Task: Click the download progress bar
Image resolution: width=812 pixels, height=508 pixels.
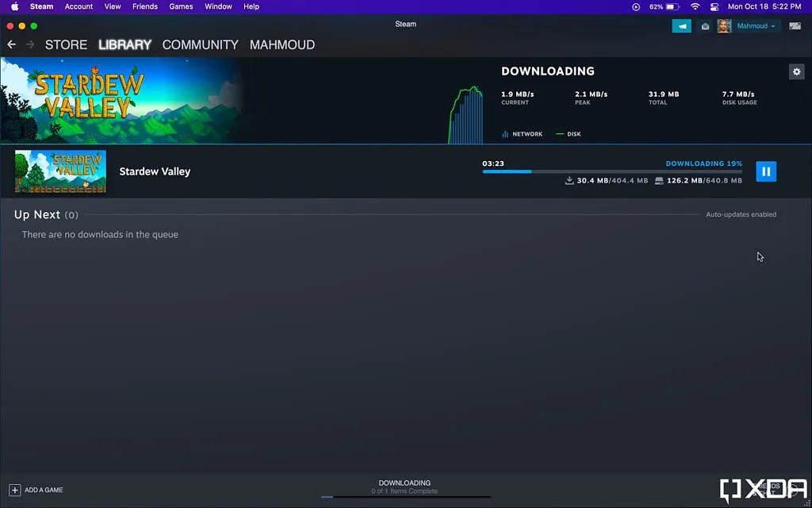Action: 611,171
